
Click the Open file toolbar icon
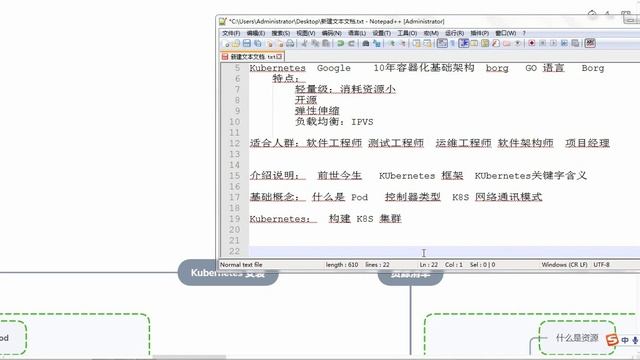(236, 43)
